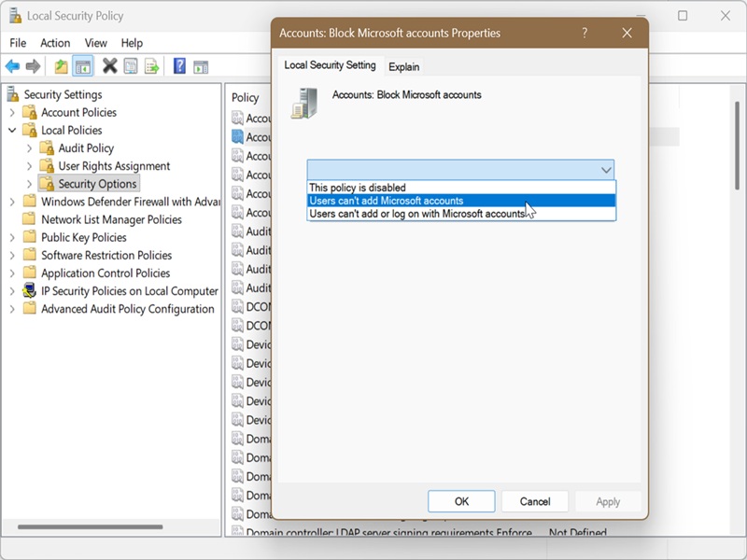Screen dimensions: 747x560
Task: Click the Back arrow toolbar icon
Action: 13,66
